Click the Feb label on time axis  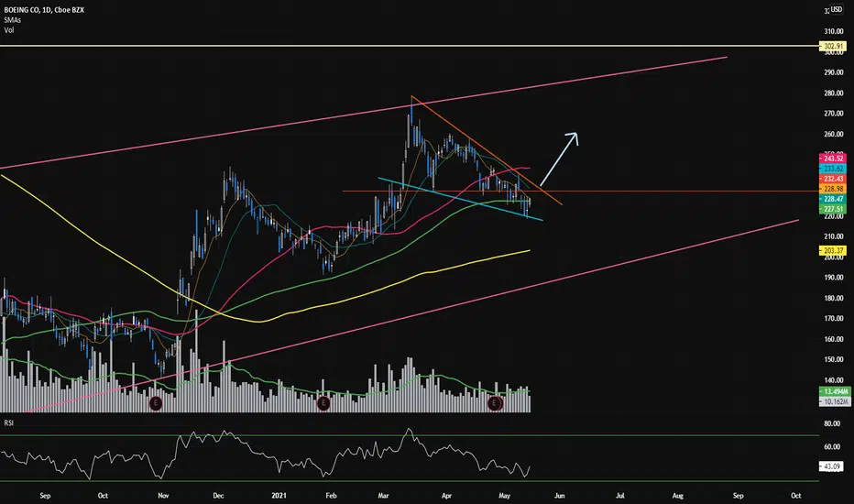[x=331, y=496]
